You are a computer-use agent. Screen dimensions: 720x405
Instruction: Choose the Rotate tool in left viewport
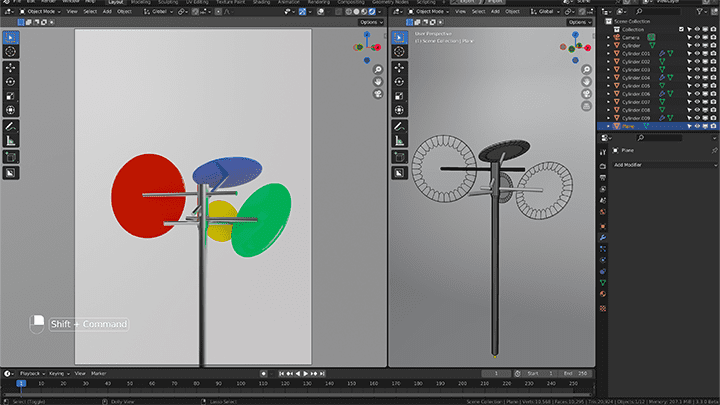click(11, 82)
